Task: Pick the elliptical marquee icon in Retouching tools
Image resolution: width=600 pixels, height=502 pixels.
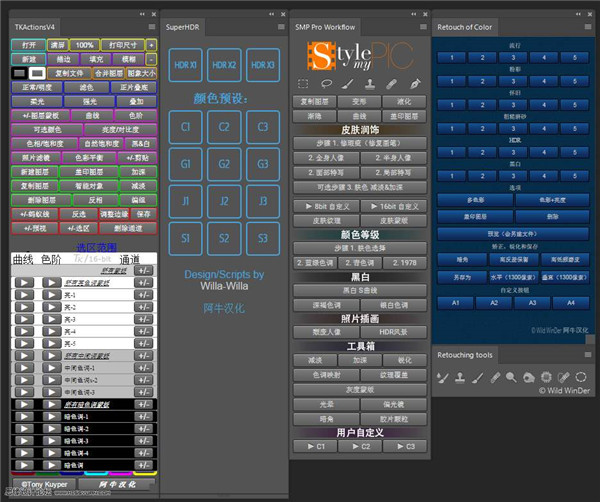Action: tap(581, 377)
